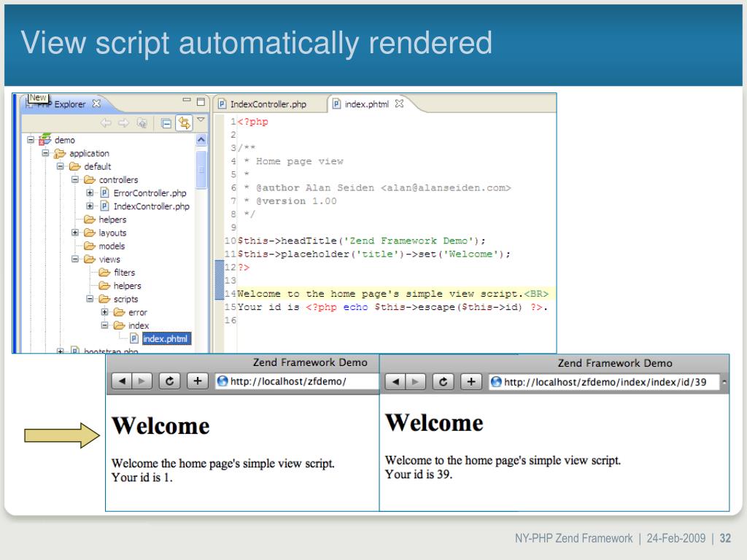Viewport: 747px width, 560px height.
Task: Collapse the scripts folder
Action: click(x=90, y=298)
